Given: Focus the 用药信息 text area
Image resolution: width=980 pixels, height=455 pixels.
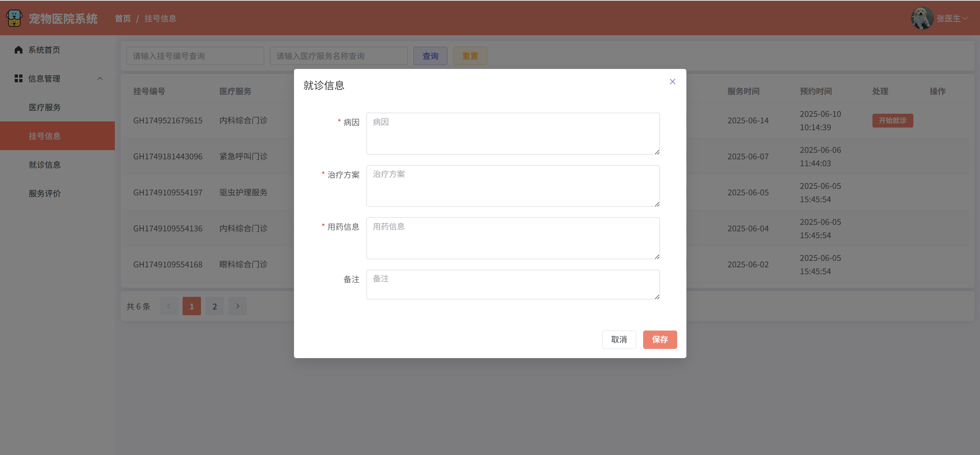Looking at the screenshot, I should (x=513, y=238).
